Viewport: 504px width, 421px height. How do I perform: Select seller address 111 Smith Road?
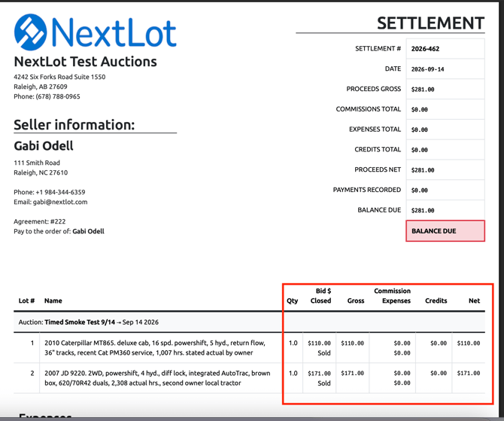(37, 163)
